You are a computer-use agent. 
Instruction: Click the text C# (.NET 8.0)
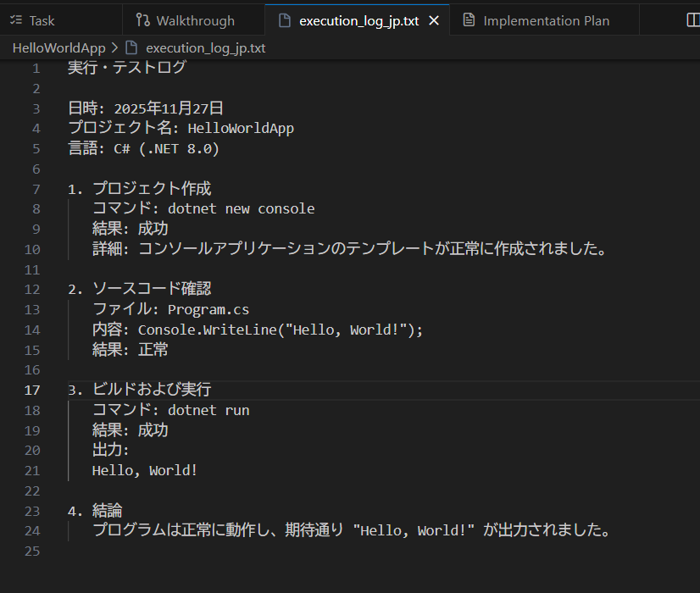tap(166, 148)
